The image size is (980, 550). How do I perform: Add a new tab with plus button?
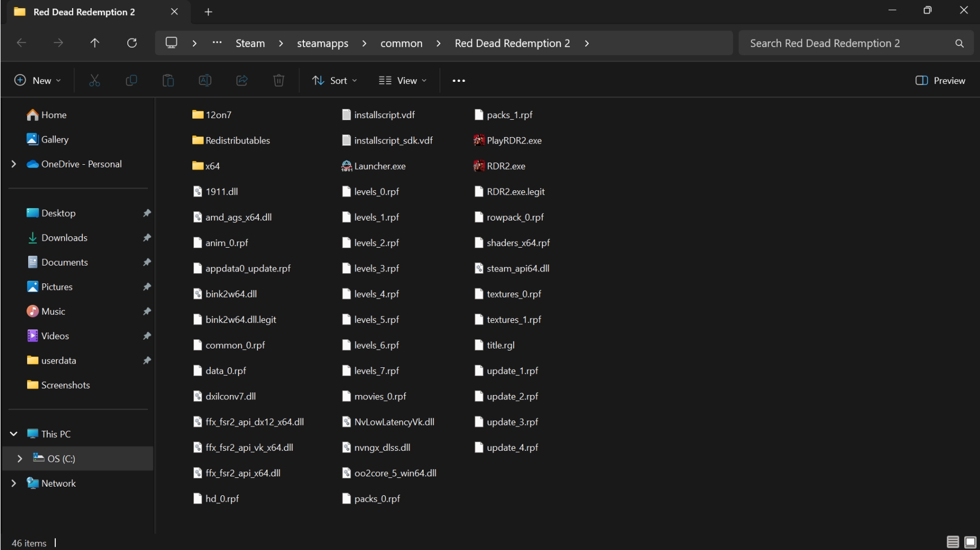pos(208,12)
